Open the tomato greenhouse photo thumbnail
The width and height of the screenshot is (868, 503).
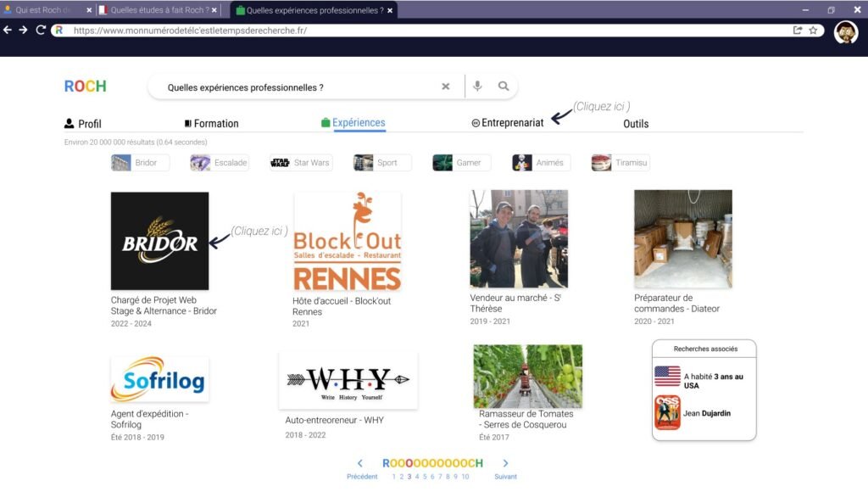527,376
